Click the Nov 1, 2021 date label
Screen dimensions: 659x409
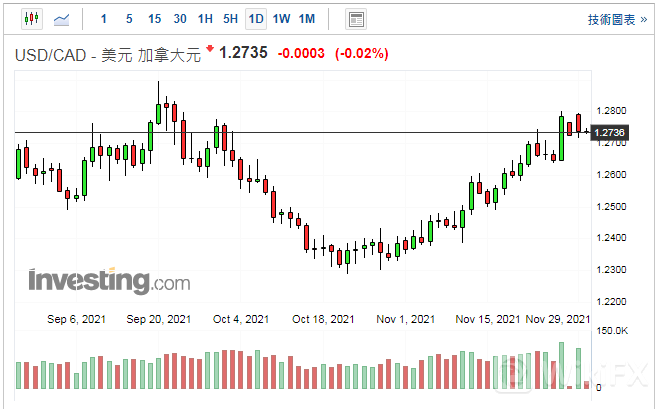pyautogui.click(x=406, y=319)
